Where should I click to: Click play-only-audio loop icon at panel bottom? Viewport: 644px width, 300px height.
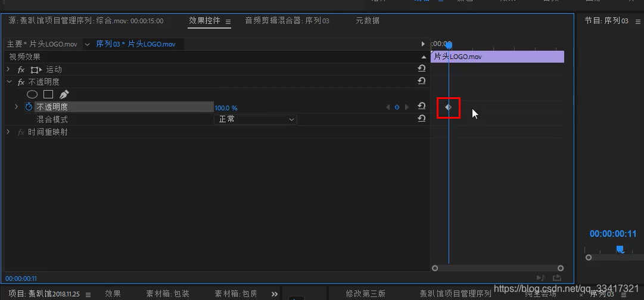(x=541, y=278)
